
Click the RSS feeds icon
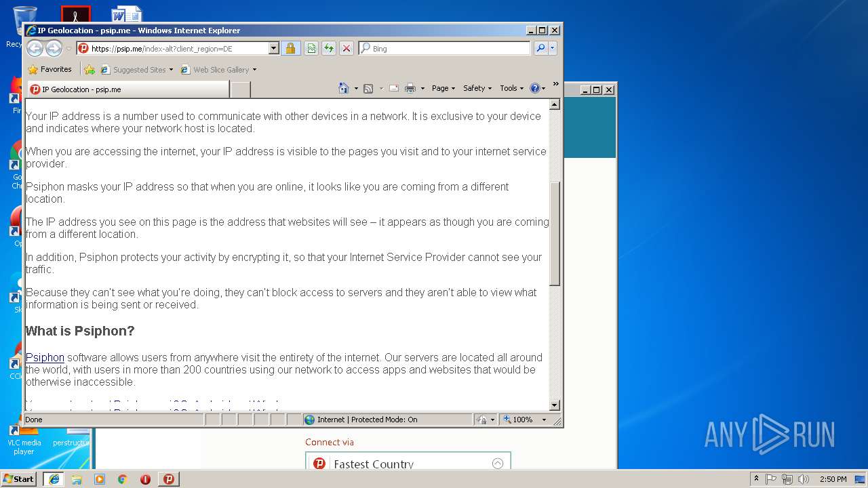(368, 88)
